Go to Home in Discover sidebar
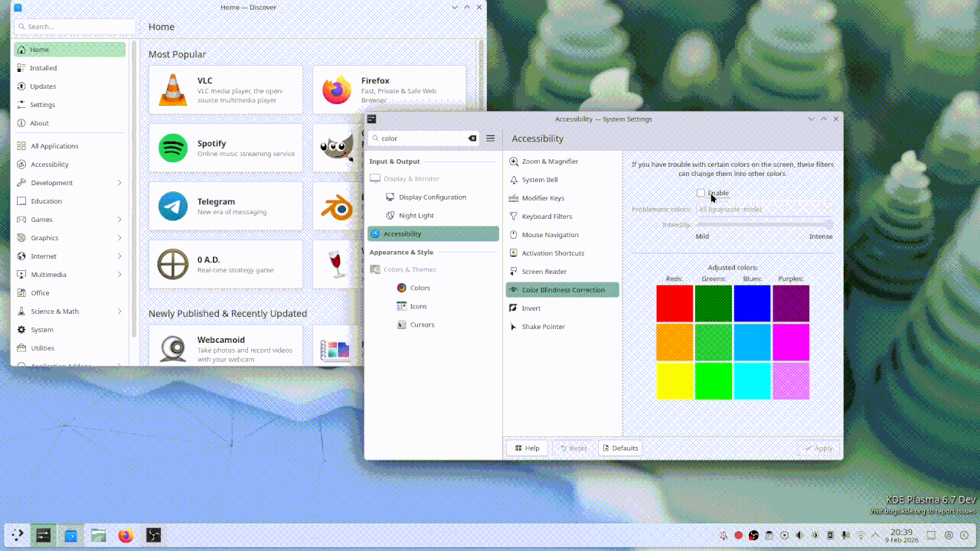The image size is (980, 551). (69, 50)
